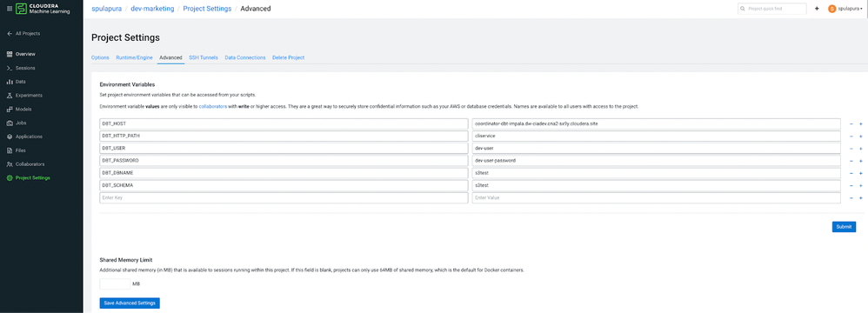Remove the DBT_PASSWORD variable with minus icon

(851, 161)
